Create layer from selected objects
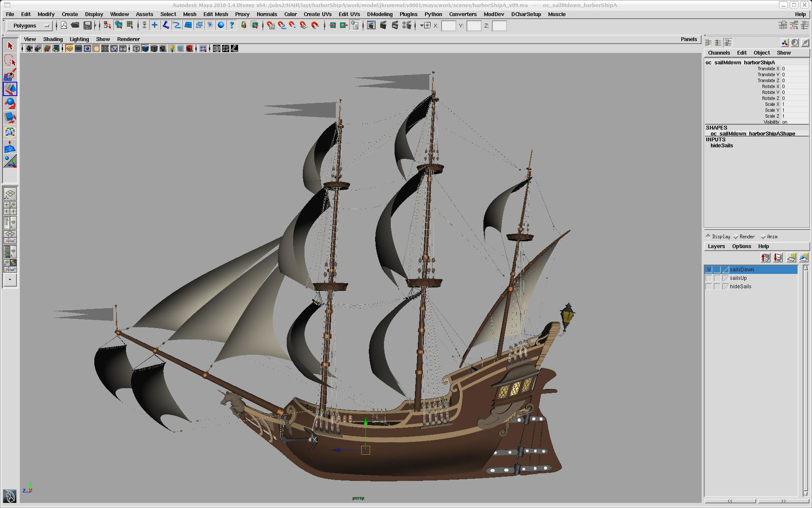Image resolution: width=812 pixels, height=508 pixels. pos(804,258)
